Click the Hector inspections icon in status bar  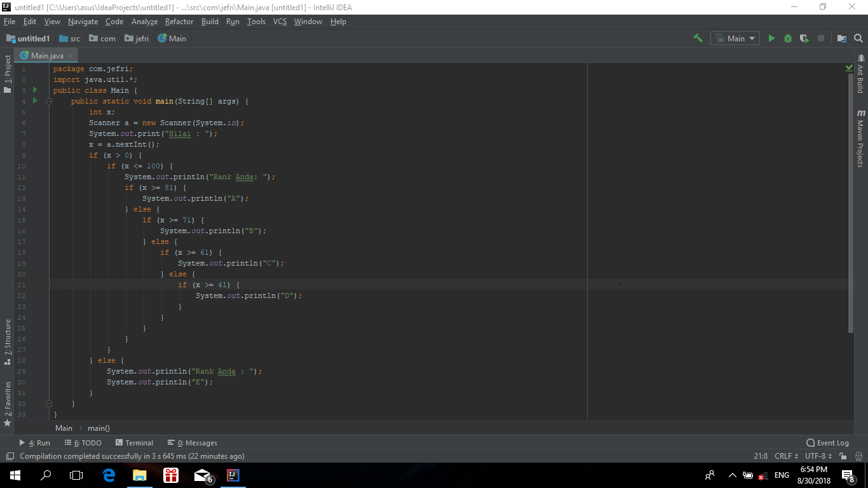(858, 456)
